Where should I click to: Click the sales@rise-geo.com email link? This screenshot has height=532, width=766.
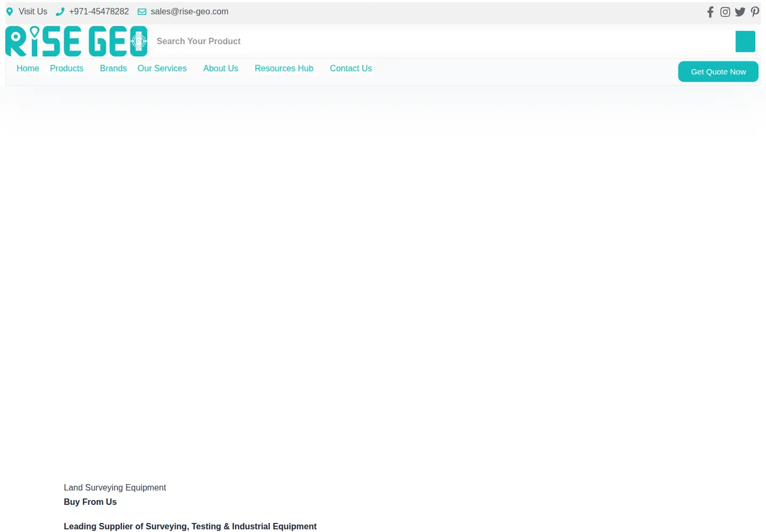(189, 12)
